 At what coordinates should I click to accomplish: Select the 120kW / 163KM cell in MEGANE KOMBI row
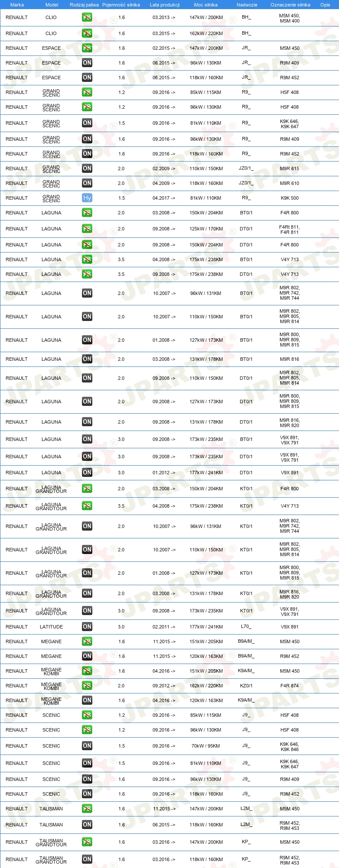206,700
